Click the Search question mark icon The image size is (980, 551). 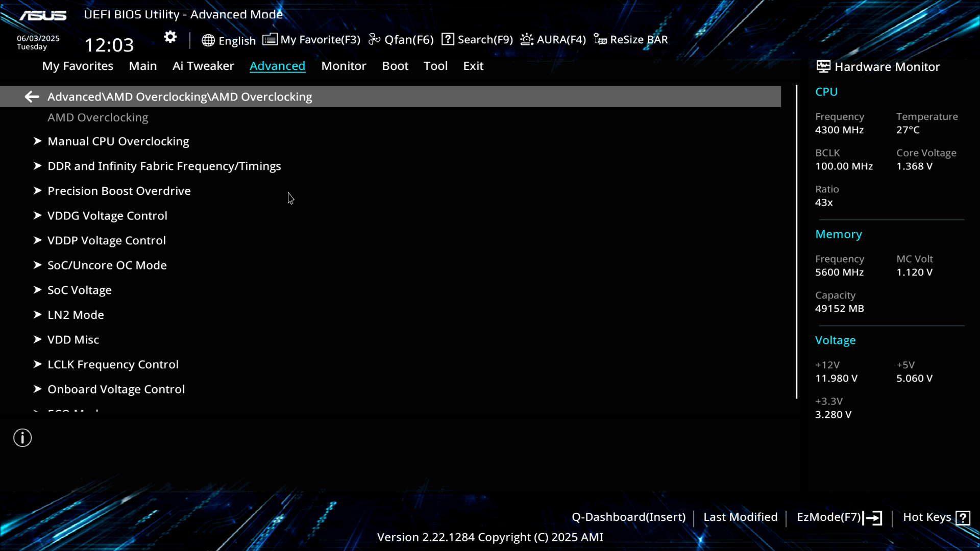pyautogui.click(x=448, y=39)
